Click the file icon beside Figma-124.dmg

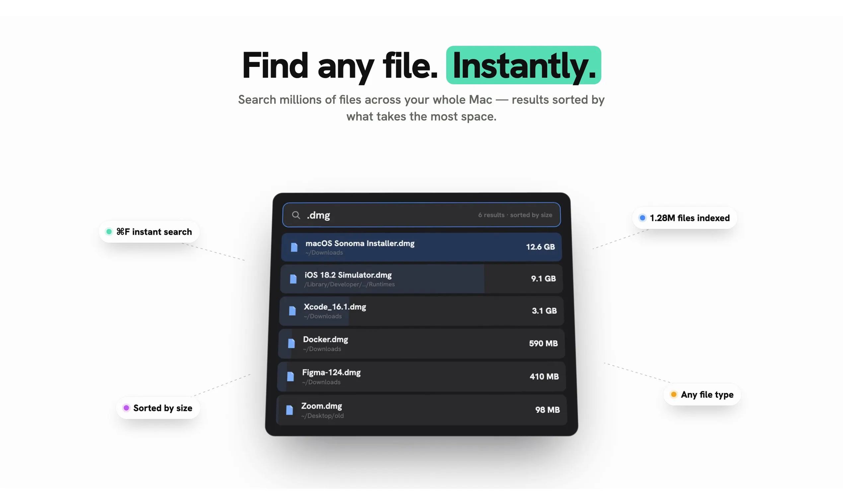290,376
